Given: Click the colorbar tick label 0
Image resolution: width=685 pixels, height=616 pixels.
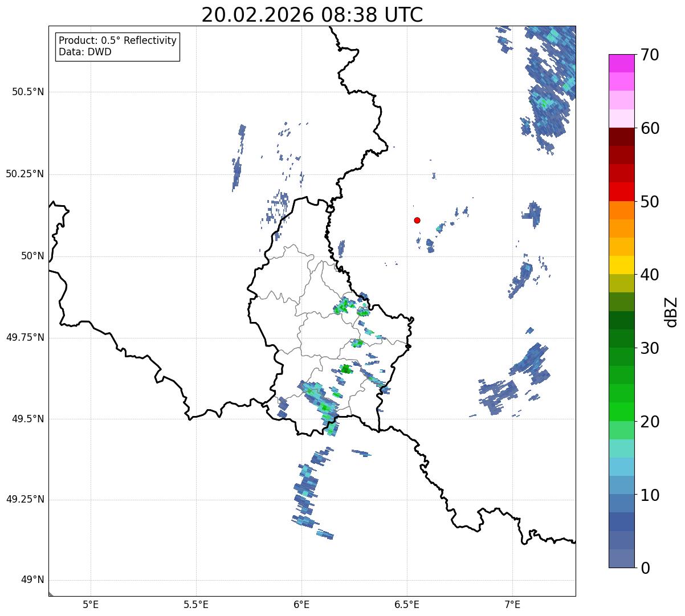Looking at the screenshot, I should coord(645,568).
